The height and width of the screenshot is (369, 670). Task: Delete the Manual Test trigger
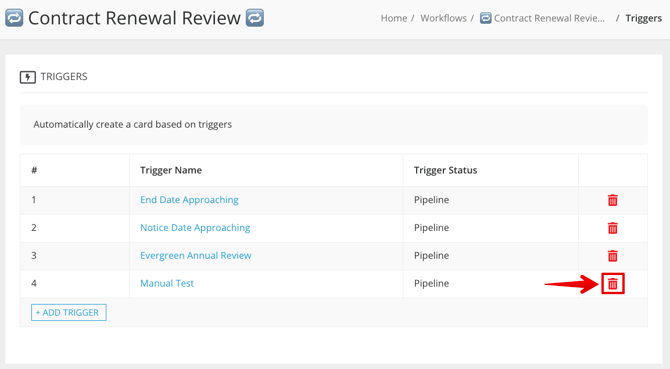(613, 283)
